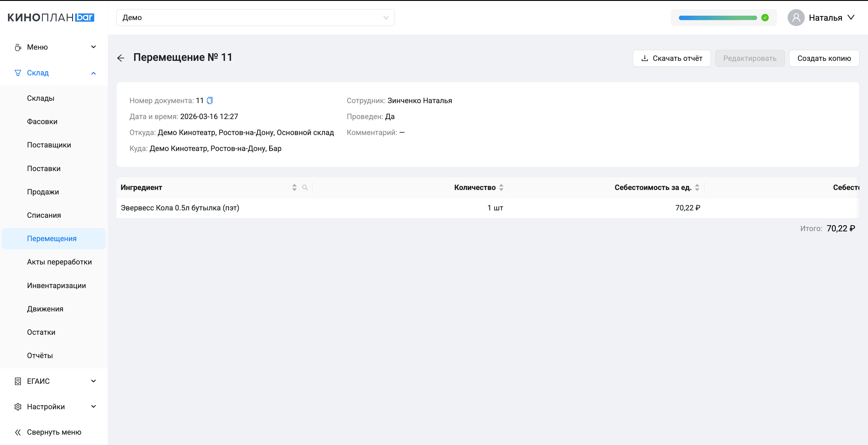Expand the Меню sidebar section

tap(54, 47)
